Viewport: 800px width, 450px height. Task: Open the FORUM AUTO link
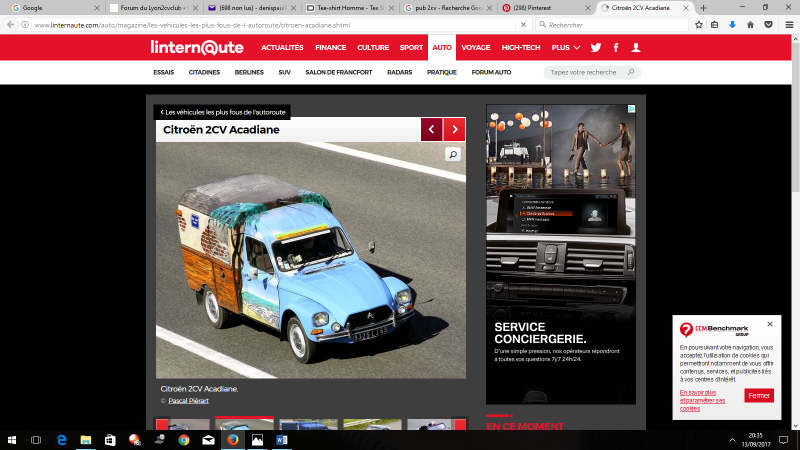coord(491,72)
